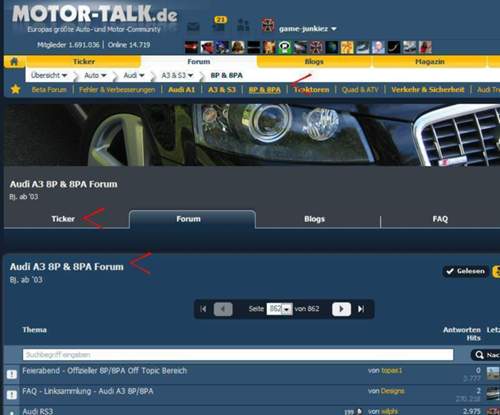Open Beta Forum favorite link
Image resolution: width=500 pixels, height=415 pixels.
(49, 90)
